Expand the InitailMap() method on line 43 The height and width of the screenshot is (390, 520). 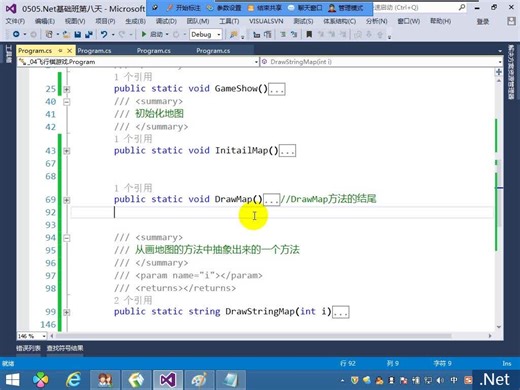[x=67, y=151]
